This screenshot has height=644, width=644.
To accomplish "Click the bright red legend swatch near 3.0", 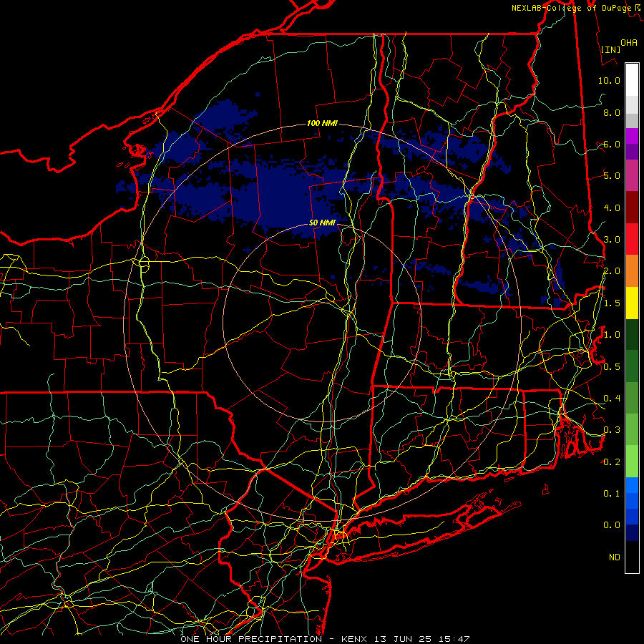I will tap(632, 239).
